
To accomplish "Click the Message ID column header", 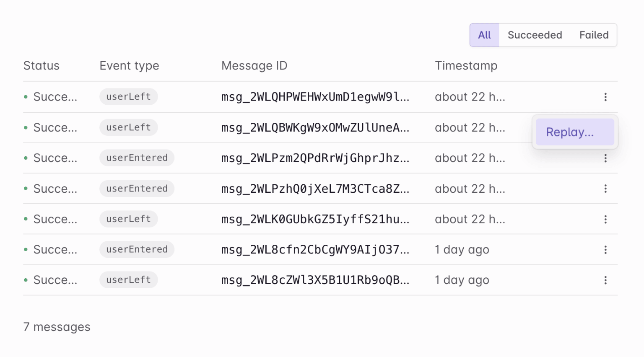I will tap(254, 66).
